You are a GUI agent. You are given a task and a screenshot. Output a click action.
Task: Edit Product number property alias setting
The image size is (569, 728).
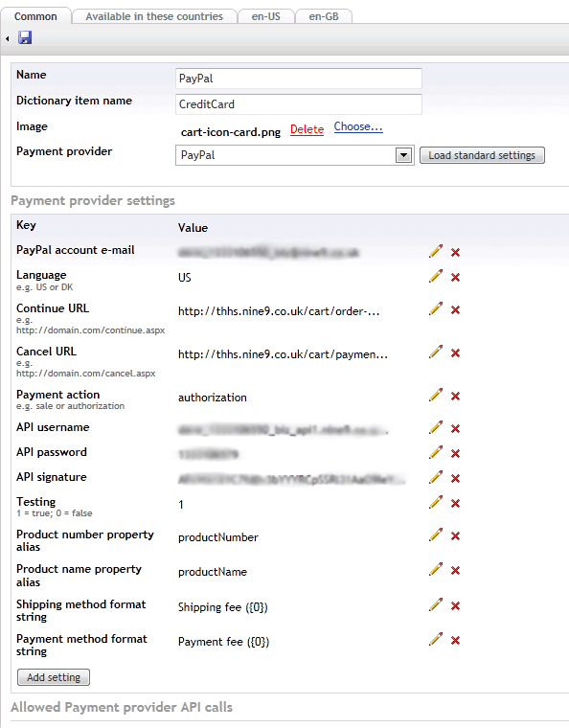[x=435, y=535]
